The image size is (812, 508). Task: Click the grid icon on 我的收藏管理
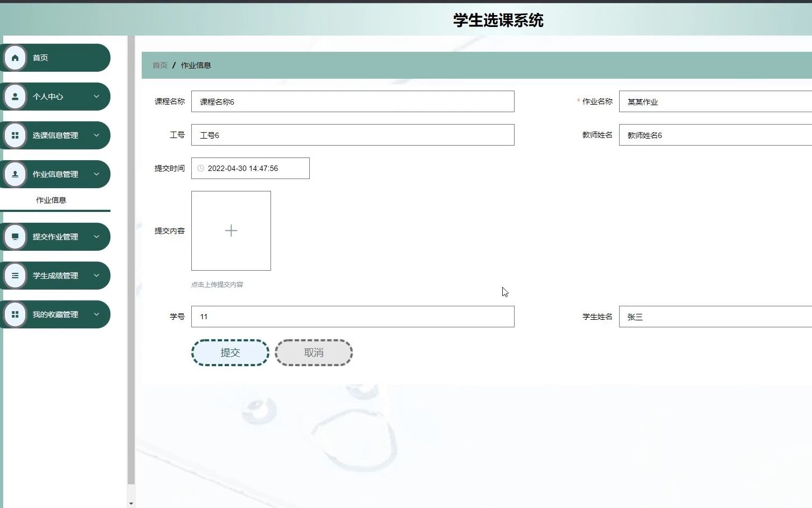tap(15, 314)
